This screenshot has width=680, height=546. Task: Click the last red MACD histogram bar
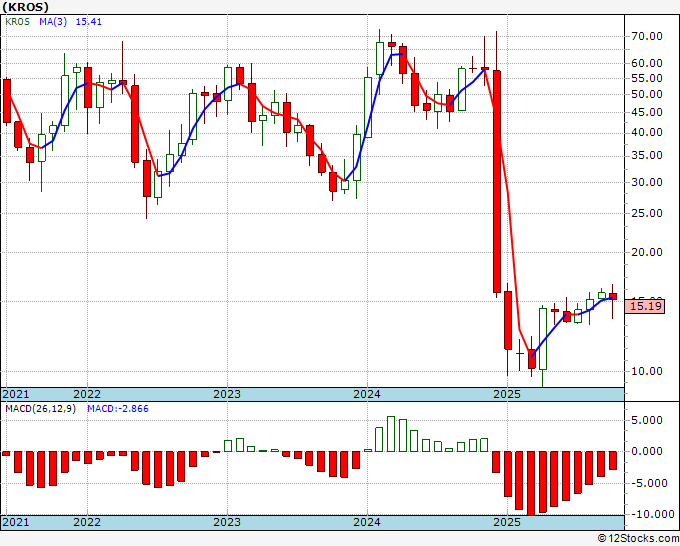tap(613, 461)
